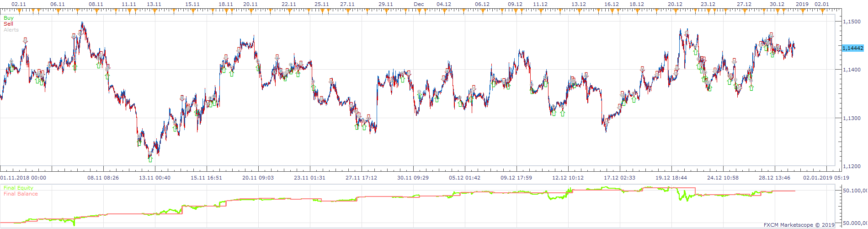Click the 06.11 date on top axis
Screen dimensions: 868x229
[58, 4]
